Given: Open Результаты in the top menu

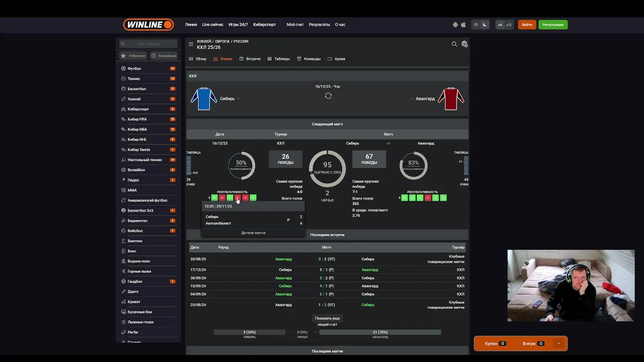Looking at the screenshot, I should pos(319,25).
